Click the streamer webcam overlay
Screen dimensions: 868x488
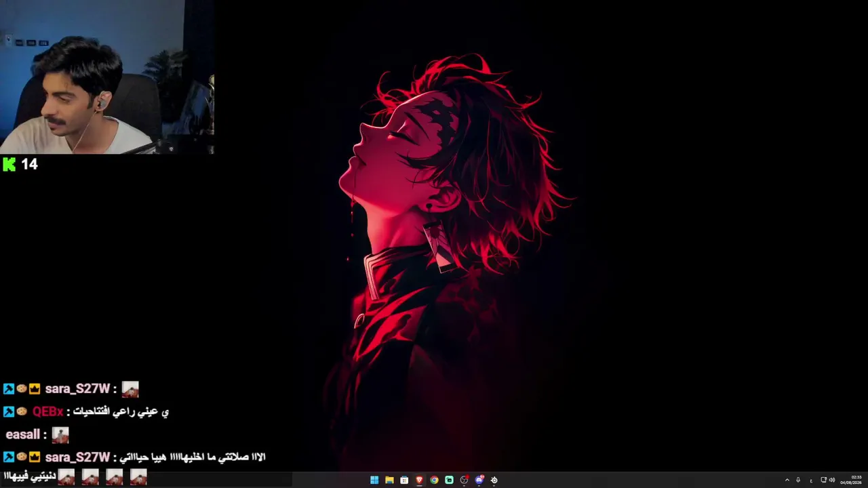click(x=107, y=77)
